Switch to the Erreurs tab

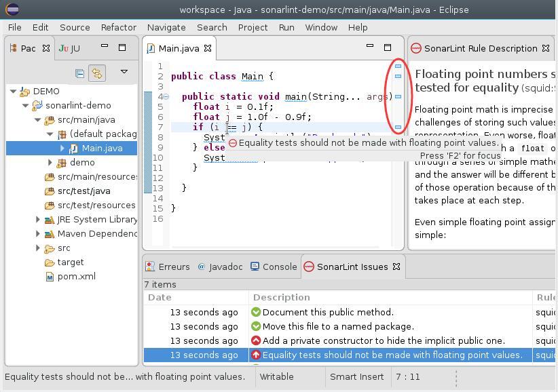point(168,267)
